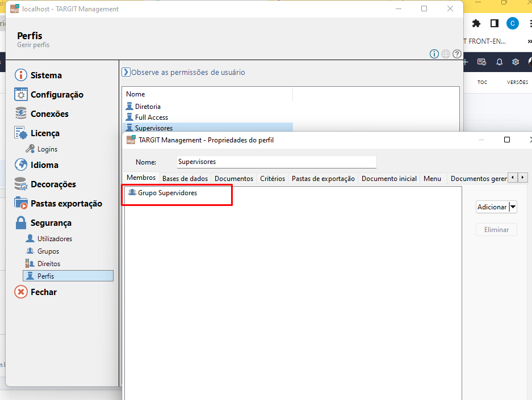The height and width of the screenshot is (400, 532).
Task: Select Perfis in sidebar
Action: 68,276
